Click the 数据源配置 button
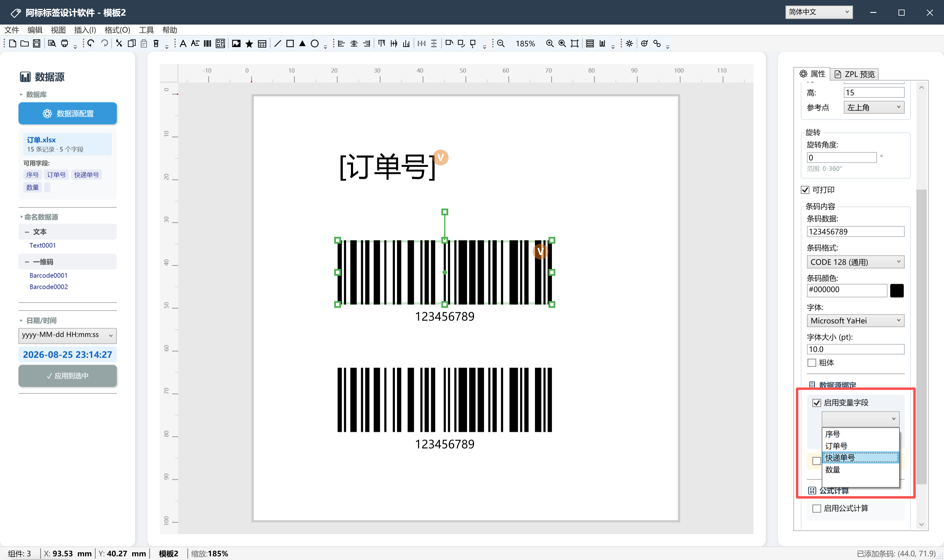The height and width of the screenshot is (560, 944). (x=68, y=113)
